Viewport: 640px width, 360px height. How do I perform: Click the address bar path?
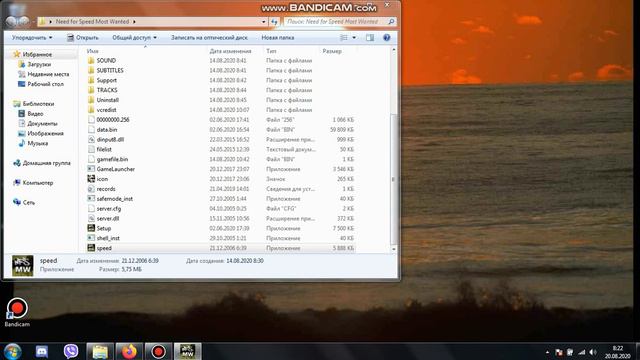(x=93, y=21)
